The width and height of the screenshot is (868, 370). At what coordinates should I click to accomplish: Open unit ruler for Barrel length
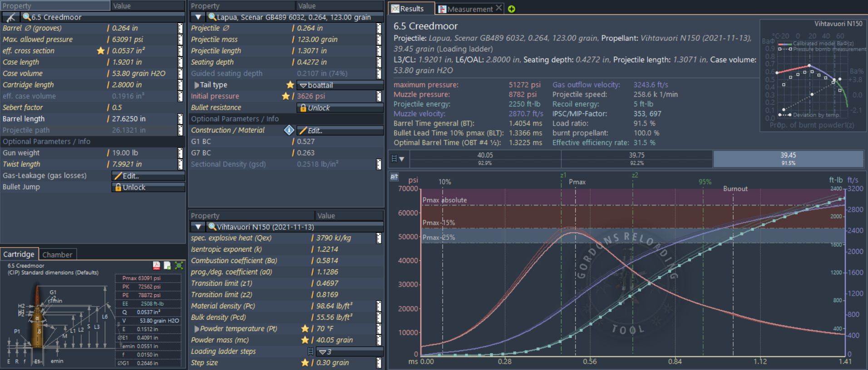point(180,119)
